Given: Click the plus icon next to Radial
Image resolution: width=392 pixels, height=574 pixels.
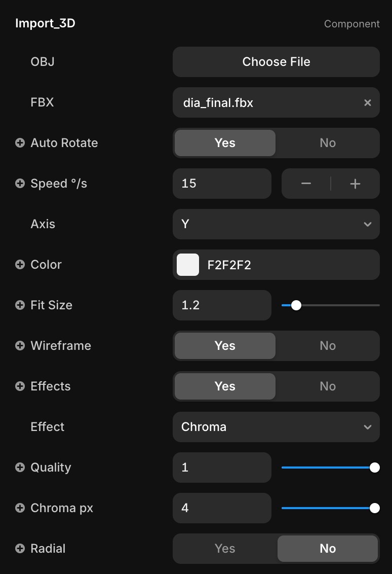Looking at the screenshot, I should (x=20, y=549).
